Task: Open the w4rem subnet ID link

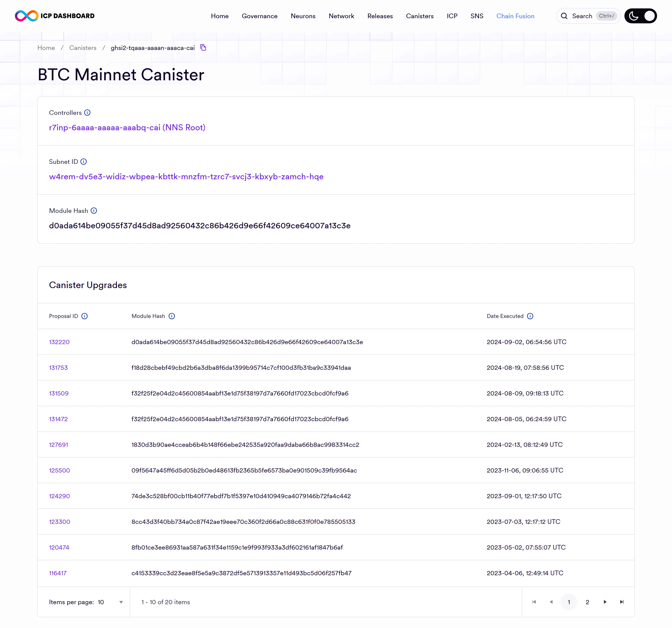Action: pyautogui.click(x=186, y=176)
